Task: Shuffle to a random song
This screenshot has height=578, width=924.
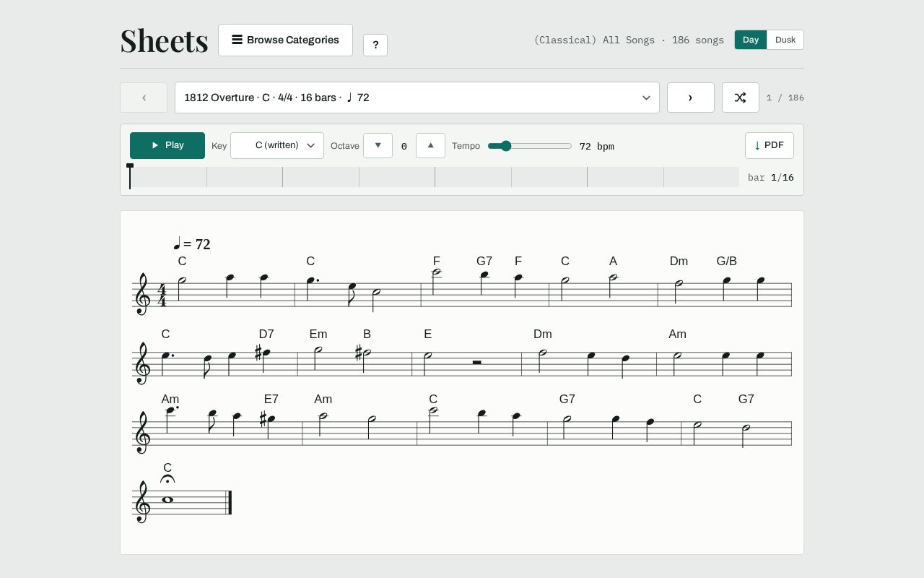Action: click(x=741, y=98)
